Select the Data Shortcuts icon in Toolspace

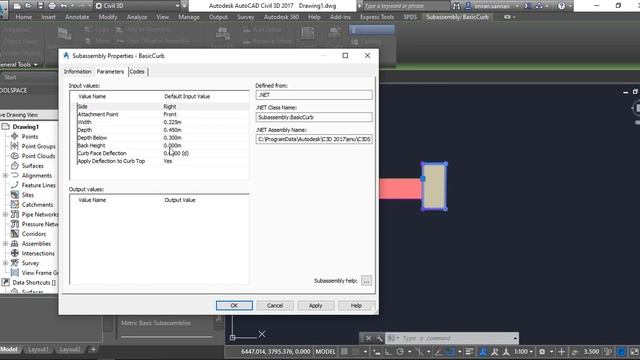pyautogui.click(x=6, y=282)
